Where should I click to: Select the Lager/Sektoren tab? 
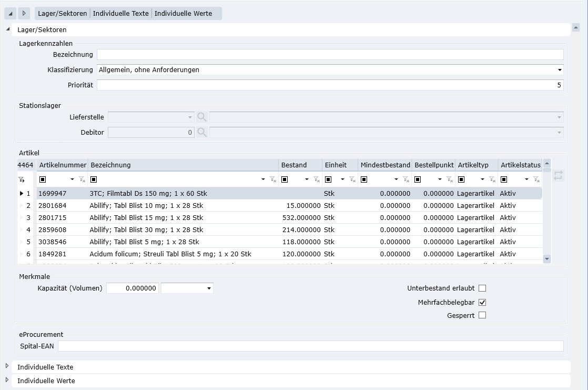(62, 13)
